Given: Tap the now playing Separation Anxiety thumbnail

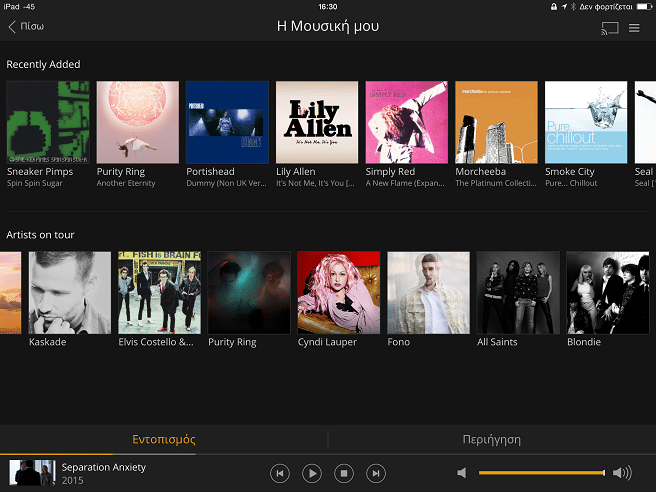Looking at the screenshot, I should click(32, 473).
